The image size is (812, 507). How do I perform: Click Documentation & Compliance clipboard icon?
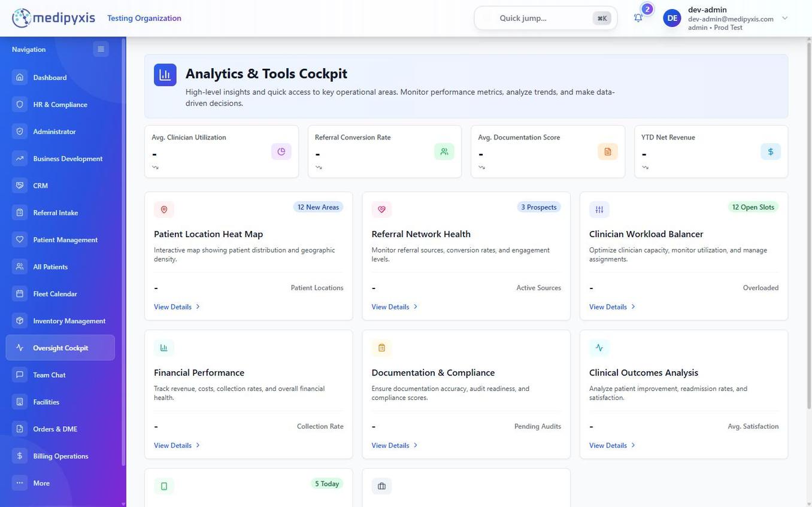coord(381,348)
